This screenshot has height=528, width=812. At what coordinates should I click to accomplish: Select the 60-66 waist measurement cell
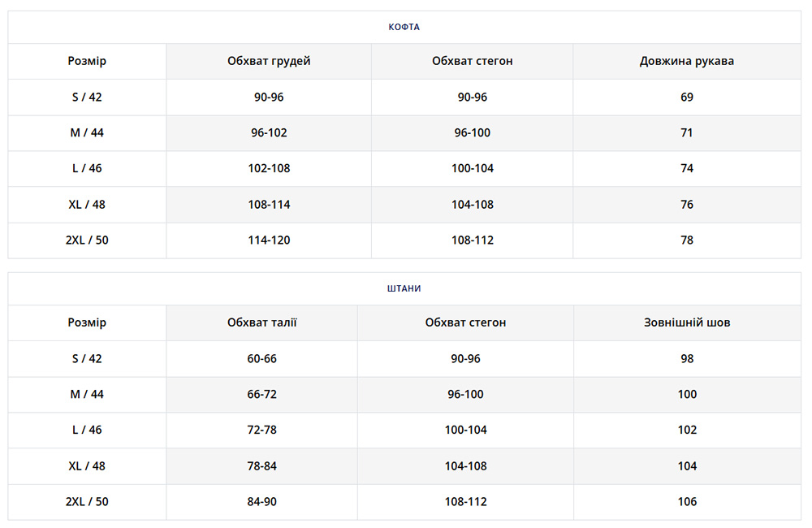tap(262, 358)
